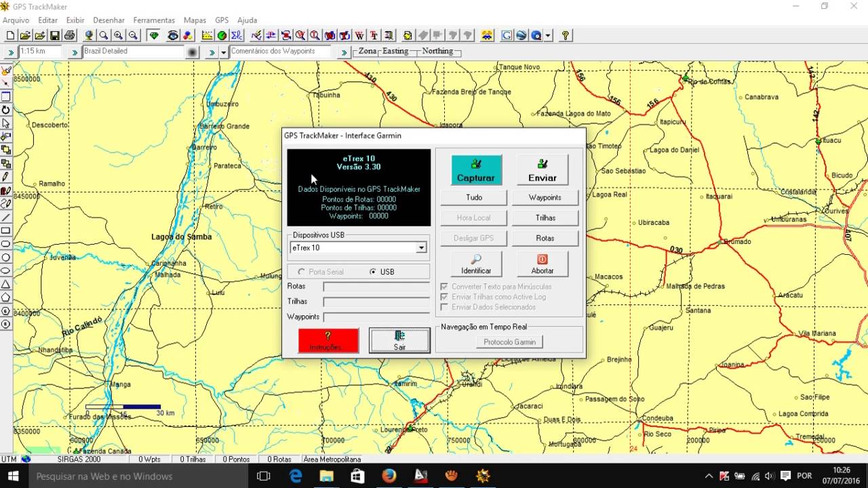The width and height of the screenshot is (868, 488).
Task: Open the Editar menu
Action: coord(47,20)
